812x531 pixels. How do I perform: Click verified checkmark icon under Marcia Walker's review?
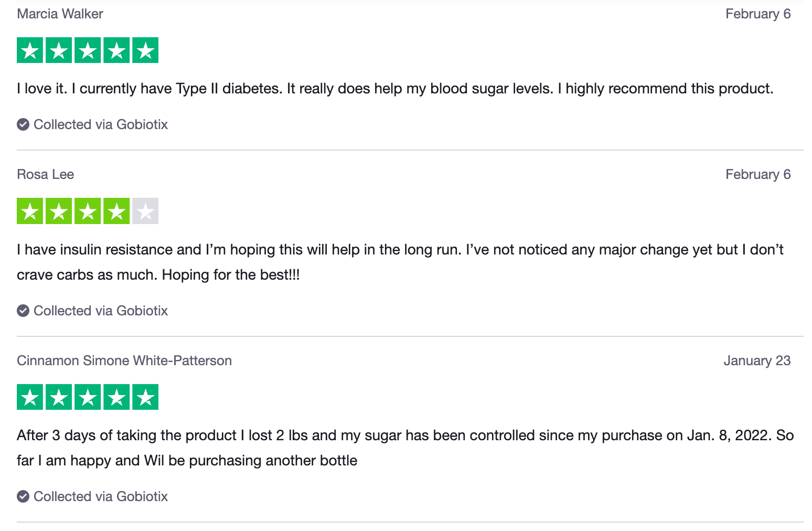23,124
